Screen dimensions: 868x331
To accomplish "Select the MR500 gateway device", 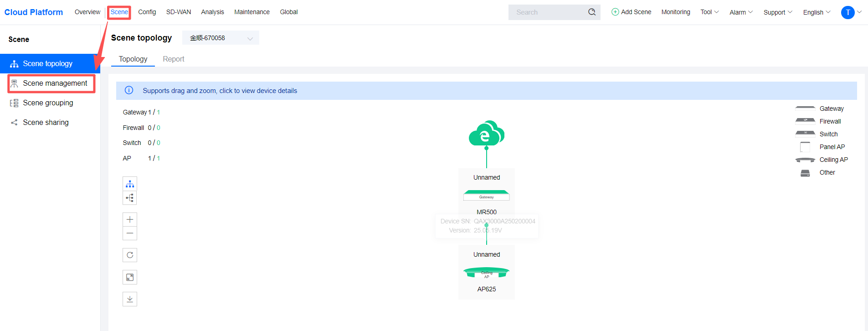I will tap(486, 195).
